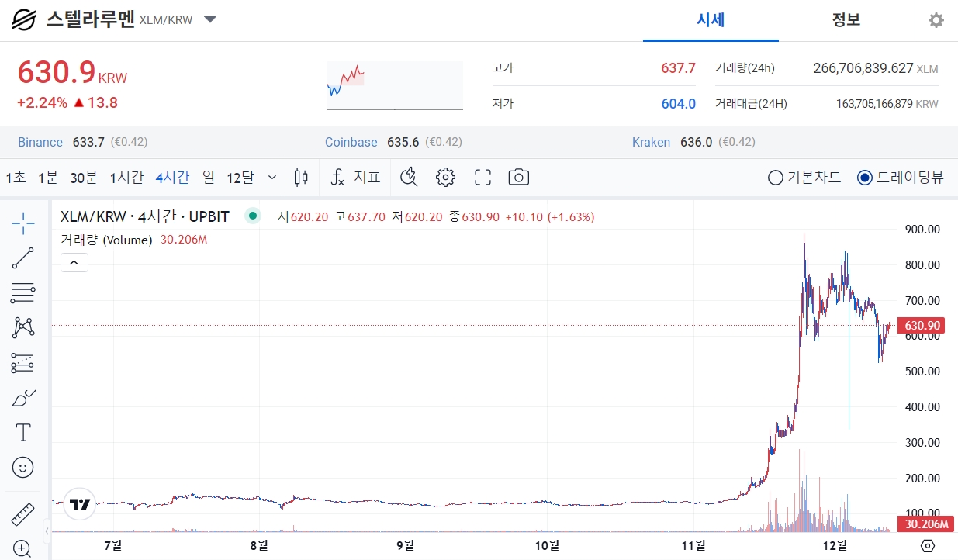The height and width of the screenshot is (560, 958).
Task: Select the ruler measure tool
Action: click(23, 514)
